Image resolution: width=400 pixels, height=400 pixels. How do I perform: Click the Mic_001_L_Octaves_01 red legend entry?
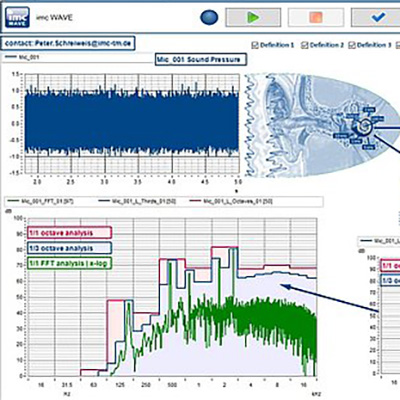[x=231, y=201]
